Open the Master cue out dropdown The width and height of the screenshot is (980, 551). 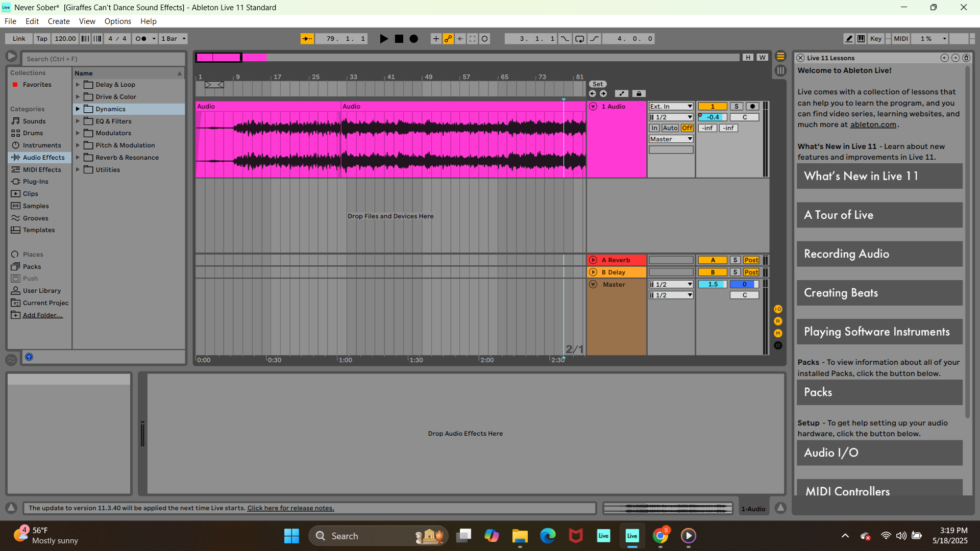coord(671,285)
